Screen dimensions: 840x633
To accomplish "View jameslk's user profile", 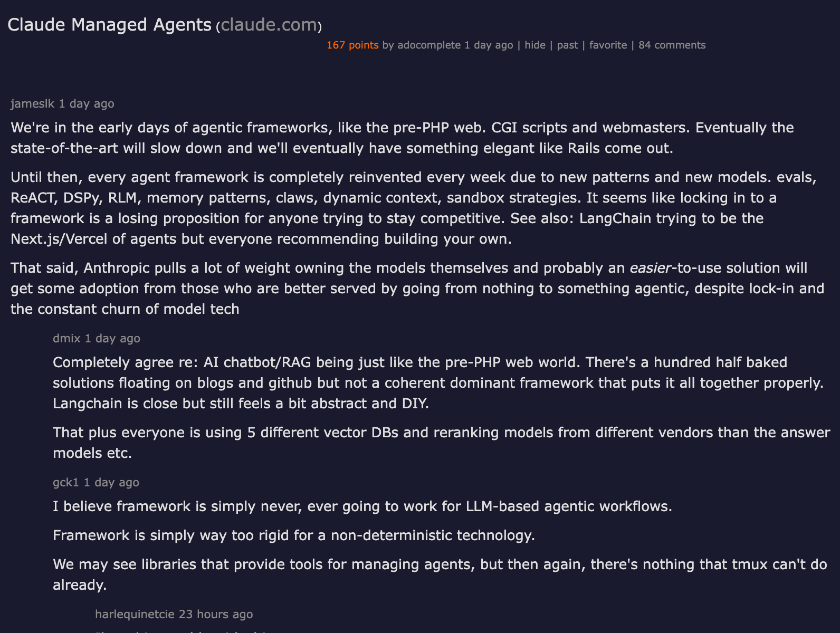I will tap(32, 103).
